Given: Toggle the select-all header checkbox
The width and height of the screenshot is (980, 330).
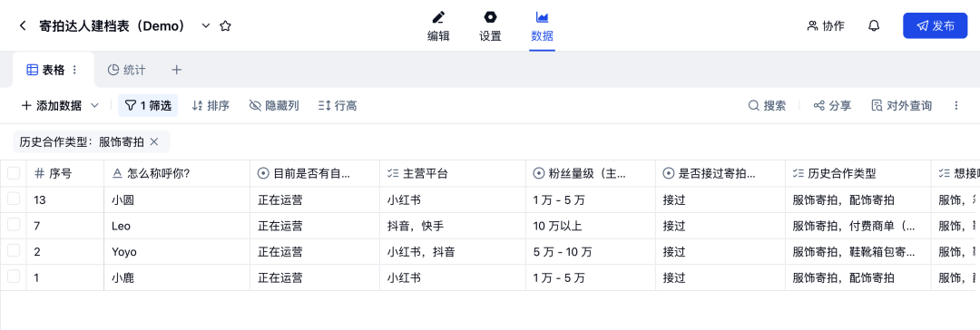Looking at the screenshot, I should pos(13,173).
